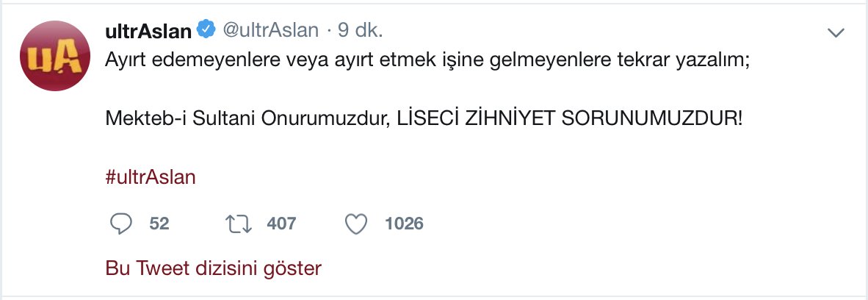868x300 pixels.
Task: Open the tweet via the 9 dk. timestamp
Action: [x=361, y=30]
